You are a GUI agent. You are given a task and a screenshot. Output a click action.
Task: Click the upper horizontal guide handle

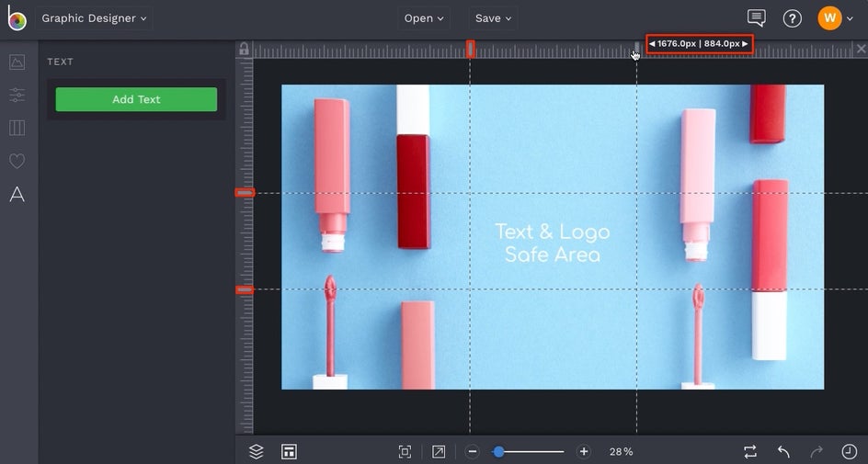245,193
